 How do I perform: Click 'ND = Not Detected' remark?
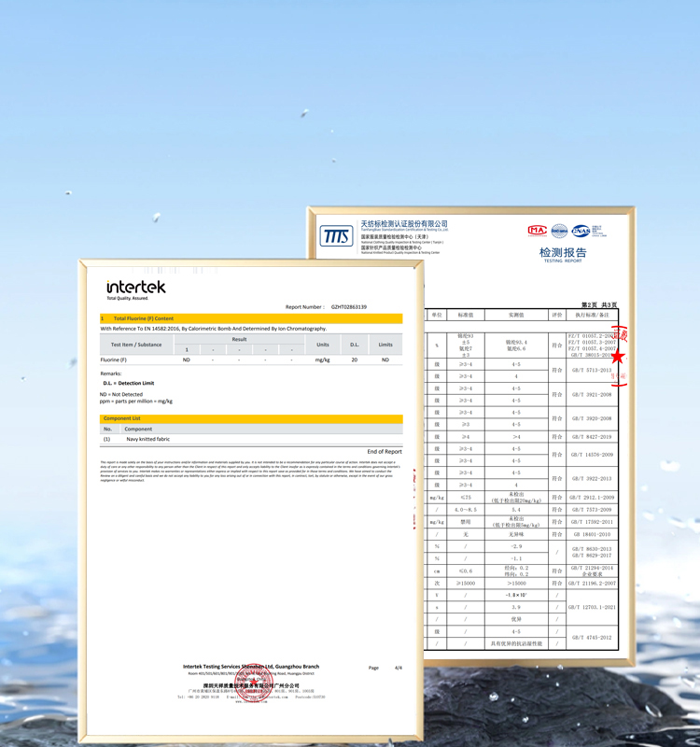tap(121, 394)
